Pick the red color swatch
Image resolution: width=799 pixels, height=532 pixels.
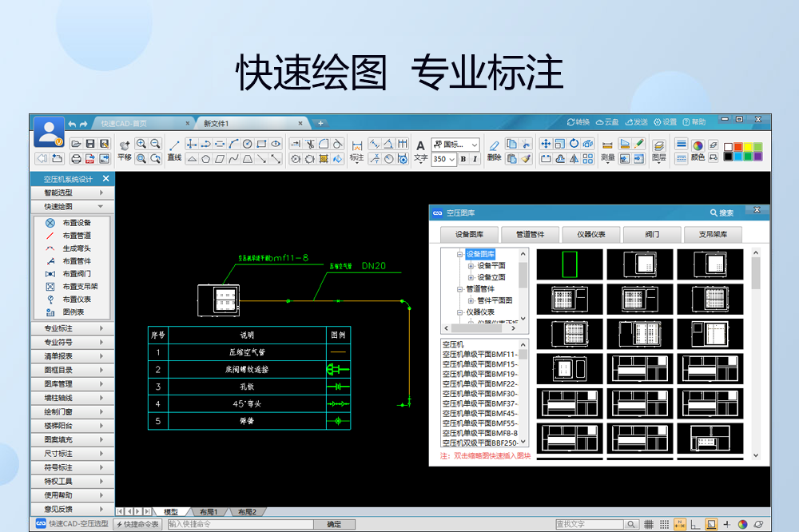coord(738,146)
